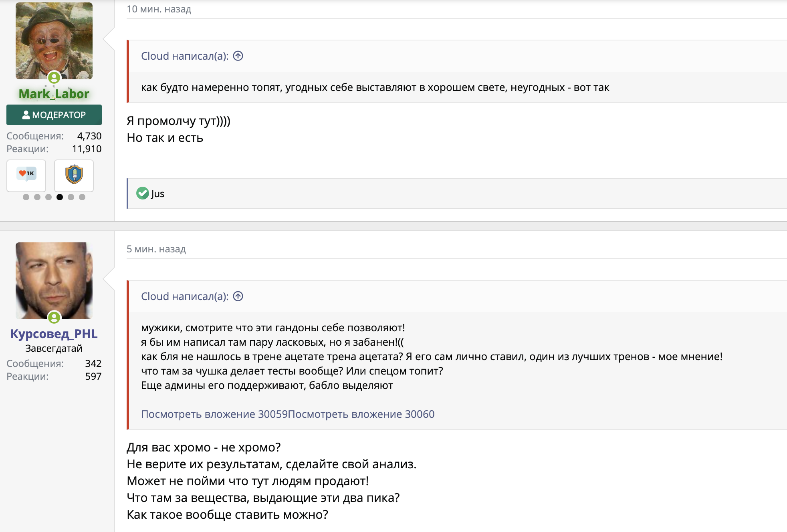Click Mark_Labor's green online status indicator
787x532 pixels.
[x=54, y=77]
